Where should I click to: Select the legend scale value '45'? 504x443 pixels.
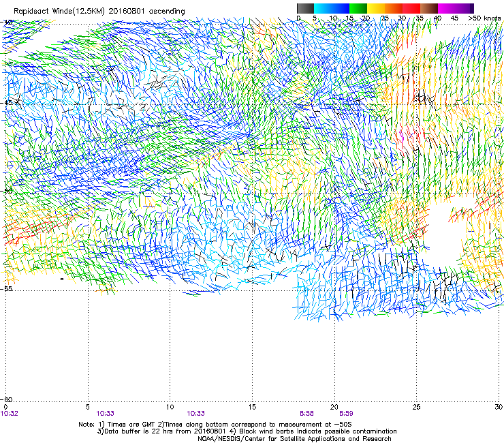[x=454, y=18]
